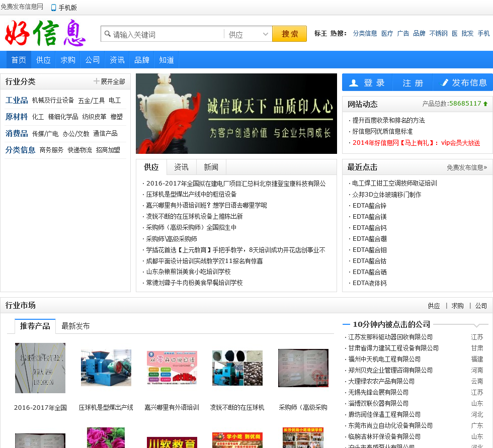Open 山东杂粮煎饼美食小吃培训学校 article
Viewport: 493px width, 448px height.
[x=188, y=272]
